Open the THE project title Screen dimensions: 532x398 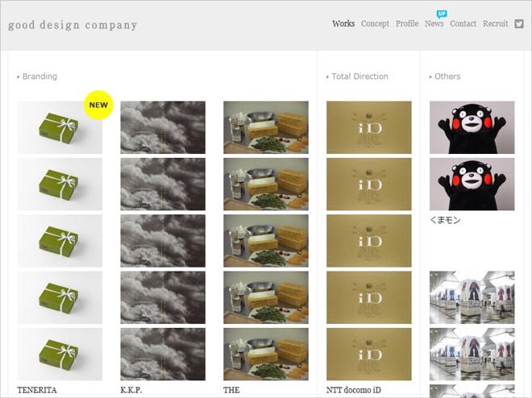pyautogui.click(x=231, y=390)
